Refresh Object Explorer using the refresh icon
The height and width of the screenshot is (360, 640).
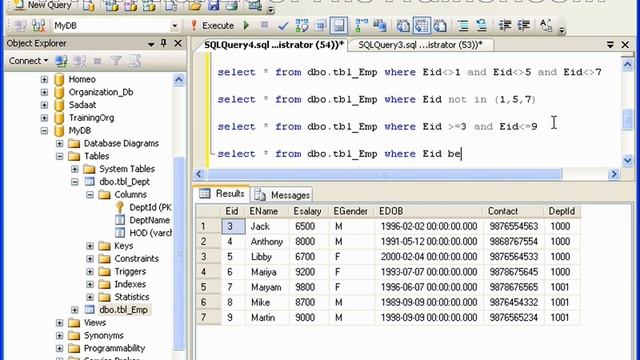tap(135, 61)
